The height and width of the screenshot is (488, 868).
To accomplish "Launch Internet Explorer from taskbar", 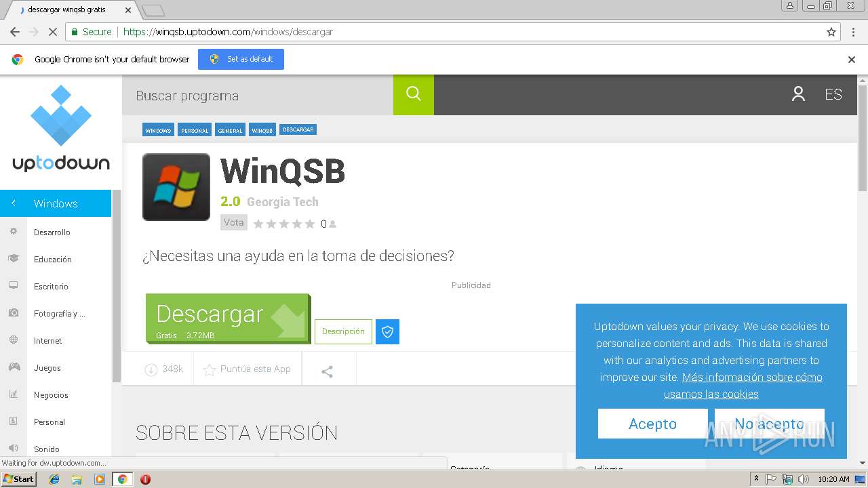I will point(54,479).
